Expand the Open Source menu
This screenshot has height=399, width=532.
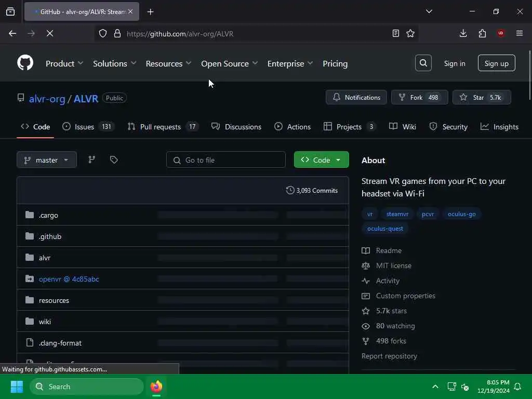tap(229, 63)
